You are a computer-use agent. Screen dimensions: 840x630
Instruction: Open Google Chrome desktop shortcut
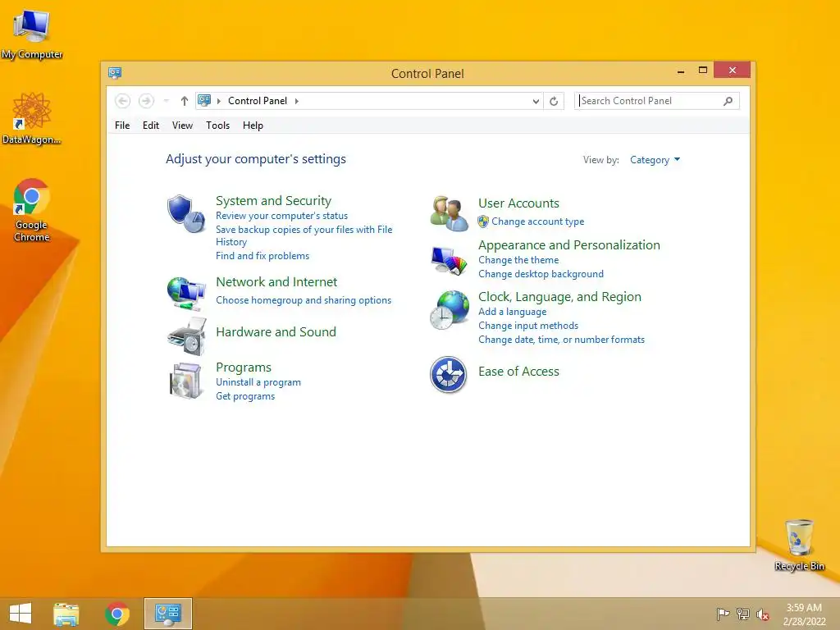tap(32, 210)
